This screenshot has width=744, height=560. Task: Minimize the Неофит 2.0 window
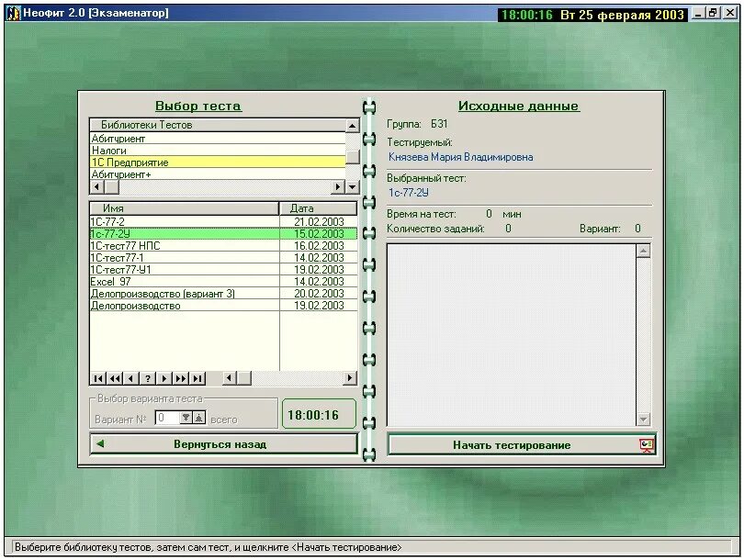[697, 13]
